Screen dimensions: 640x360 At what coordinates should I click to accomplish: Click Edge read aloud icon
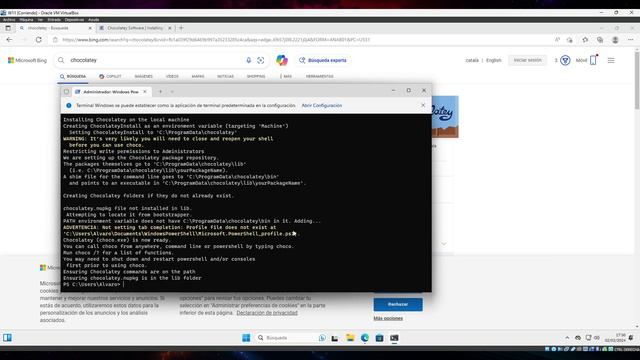point(557,40)
